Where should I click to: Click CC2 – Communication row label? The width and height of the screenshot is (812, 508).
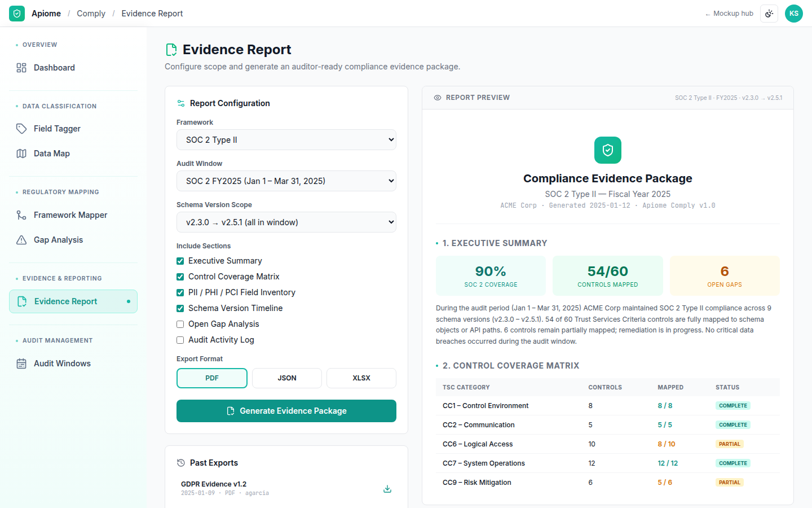click(479, 425)
